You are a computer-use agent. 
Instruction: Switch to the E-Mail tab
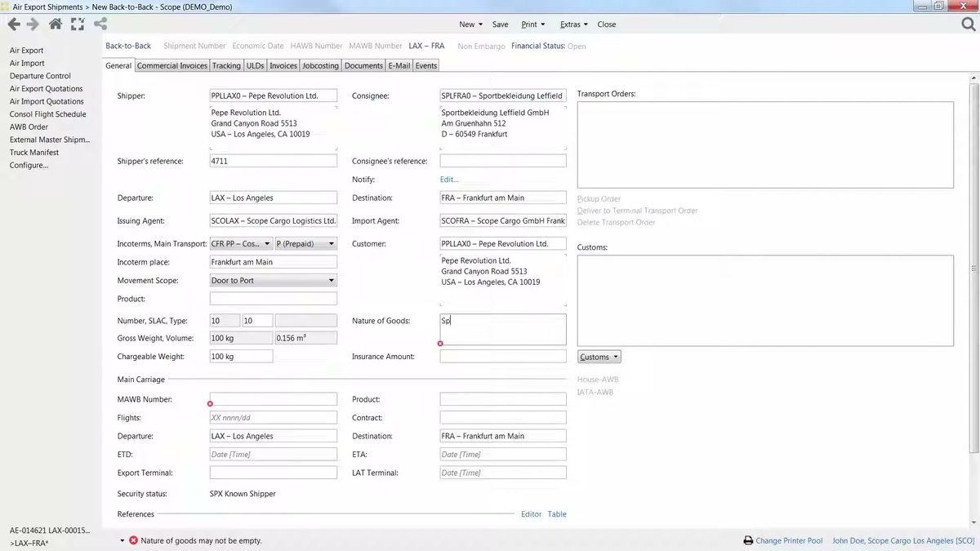(x=399, y=65)
